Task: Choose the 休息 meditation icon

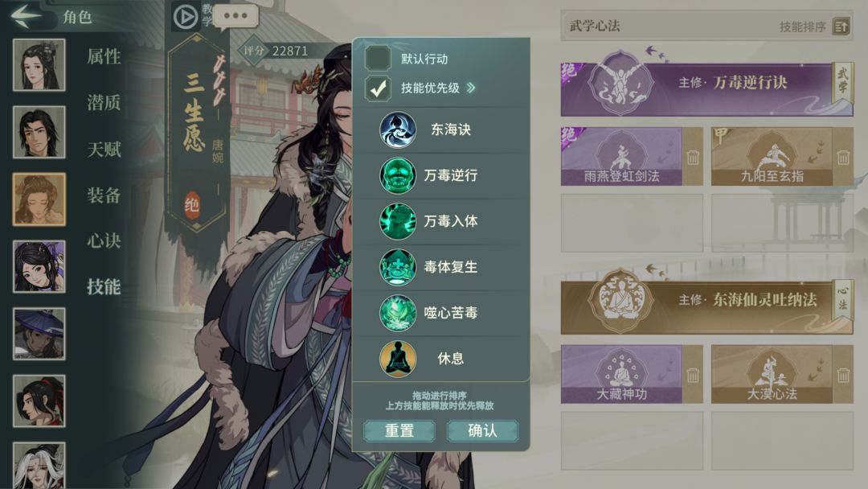Action: [398, 358]
